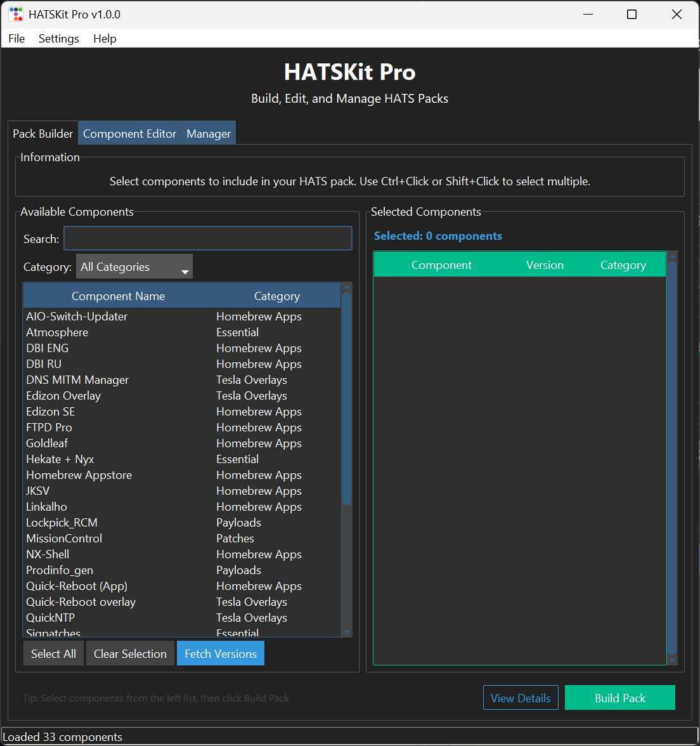
Task: Open the Category dropdown
Action: [x=134, y=267]
